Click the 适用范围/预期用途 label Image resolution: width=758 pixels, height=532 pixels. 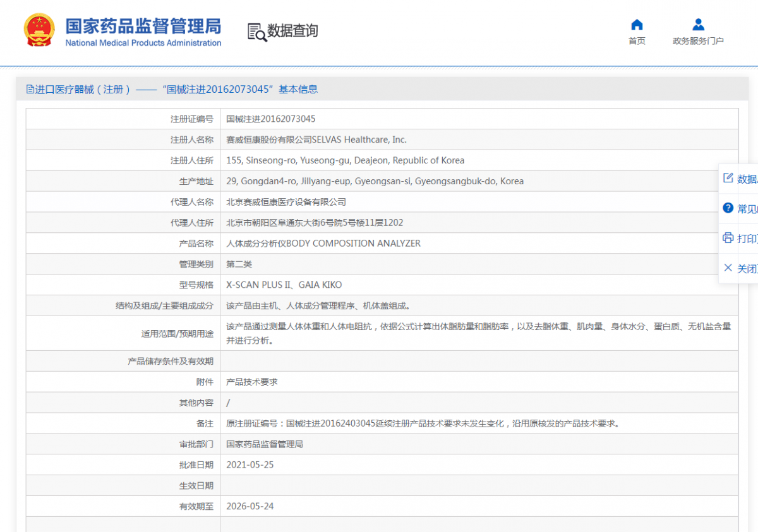(x=177, y=334)
